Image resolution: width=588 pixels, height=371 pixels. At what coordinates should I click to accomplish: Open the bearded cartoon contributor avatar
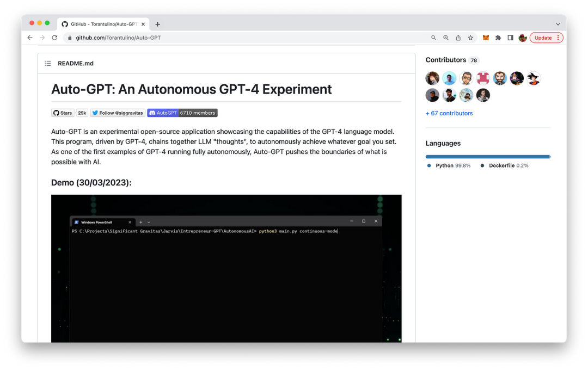coord(500,78)
